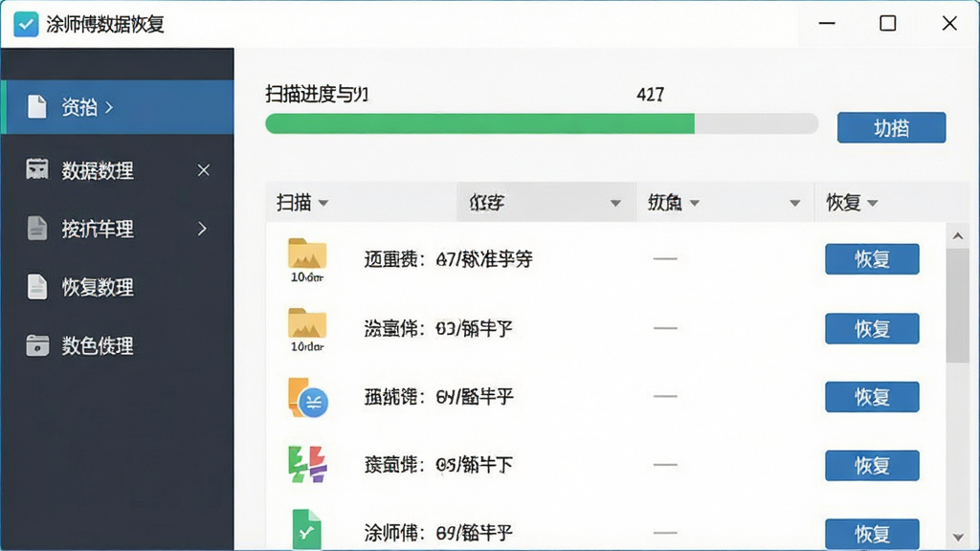Click the 涂师傅: 69 row text
Screen dimensions: 980x551
tap(438, 533)
